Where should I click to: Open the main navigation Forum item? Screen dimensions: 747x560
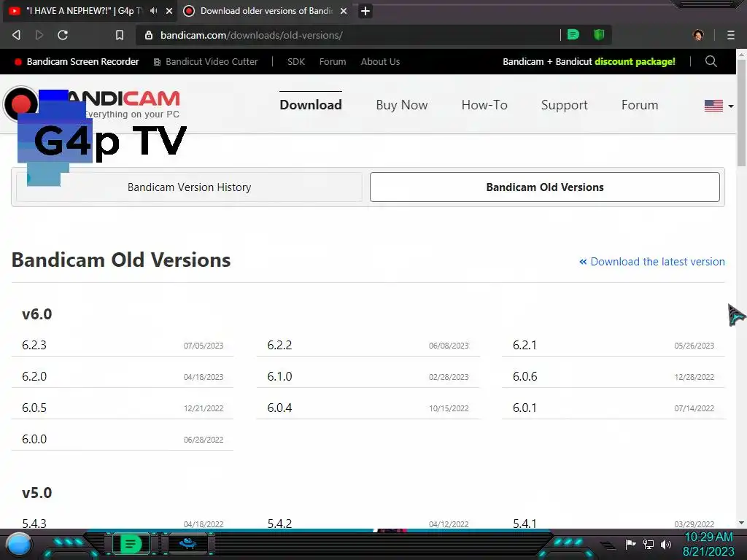[x=639, y=105]
